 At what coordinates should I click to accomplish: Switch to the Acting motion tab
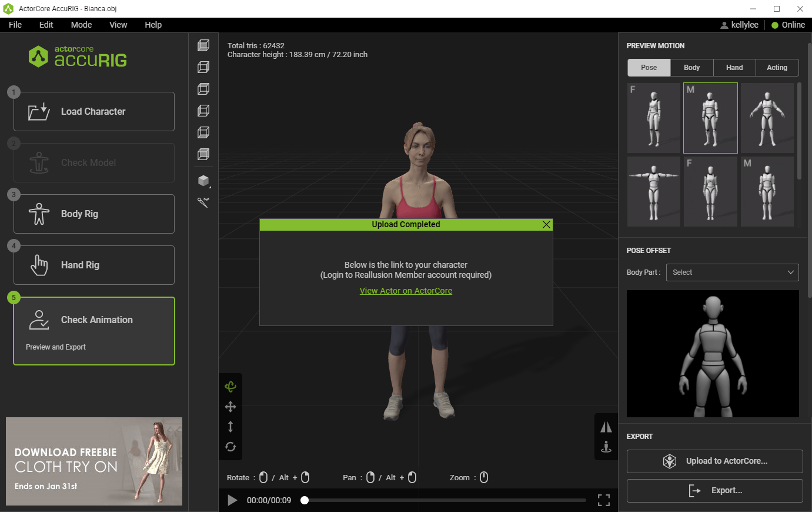[777, 68]
